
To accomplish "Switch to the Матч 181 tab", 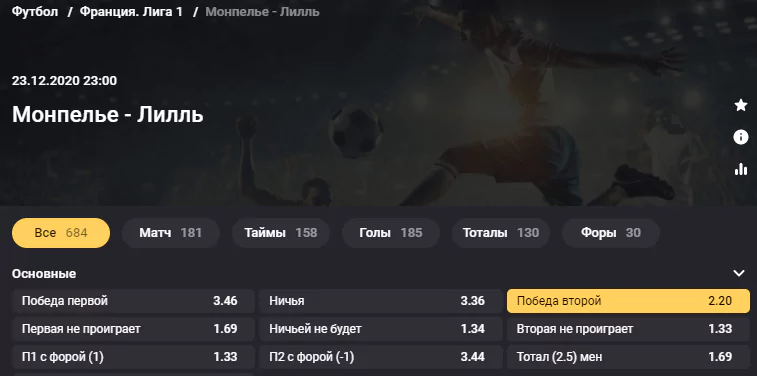I will tap(171, 233).
